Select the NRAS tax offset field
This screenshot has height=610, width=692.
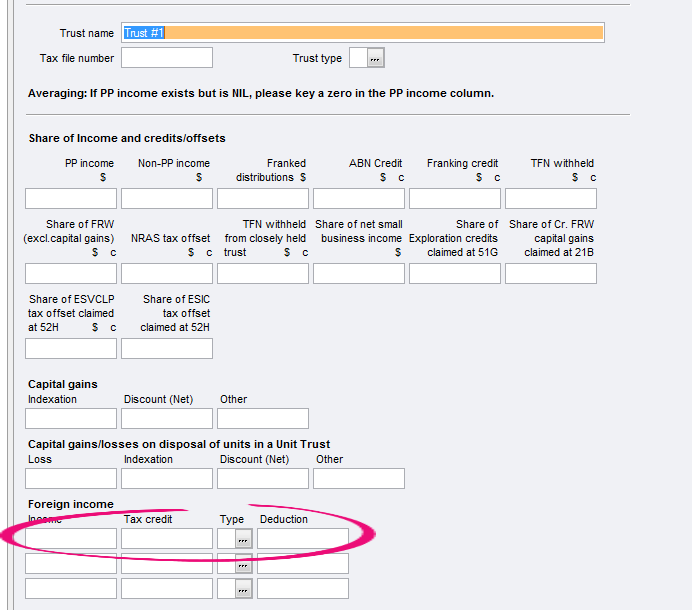[x=167, y=273]
